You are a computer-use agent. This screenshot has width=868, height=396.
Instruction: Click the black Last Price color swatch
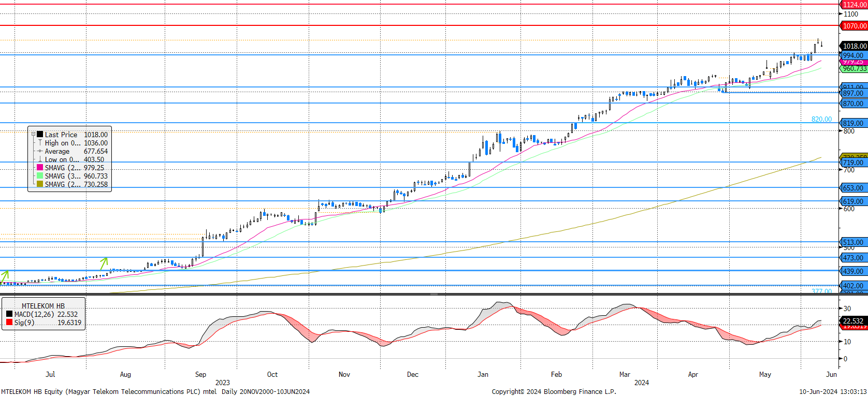click(x=40, y=134)
